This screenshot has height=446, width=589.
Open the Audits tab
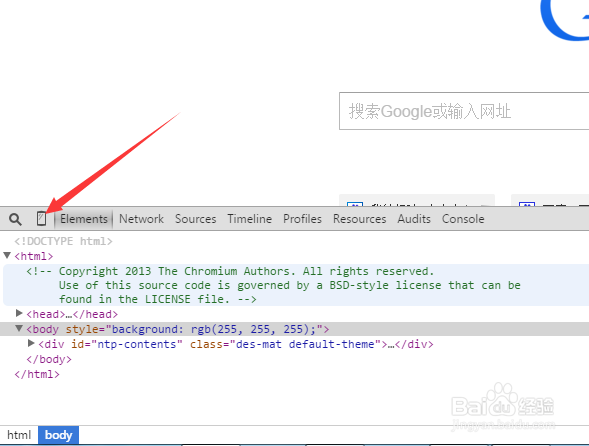[x=414, y=219]
